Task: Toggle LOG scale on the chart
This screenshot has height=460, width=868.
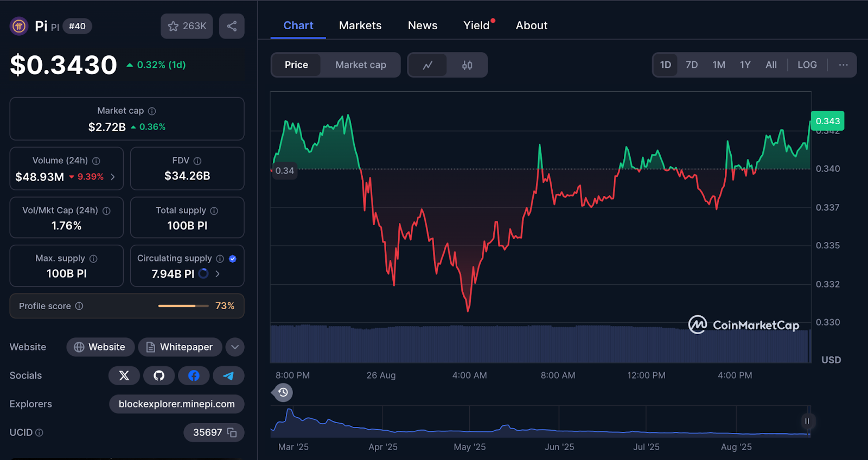Action: coord(807,65)
